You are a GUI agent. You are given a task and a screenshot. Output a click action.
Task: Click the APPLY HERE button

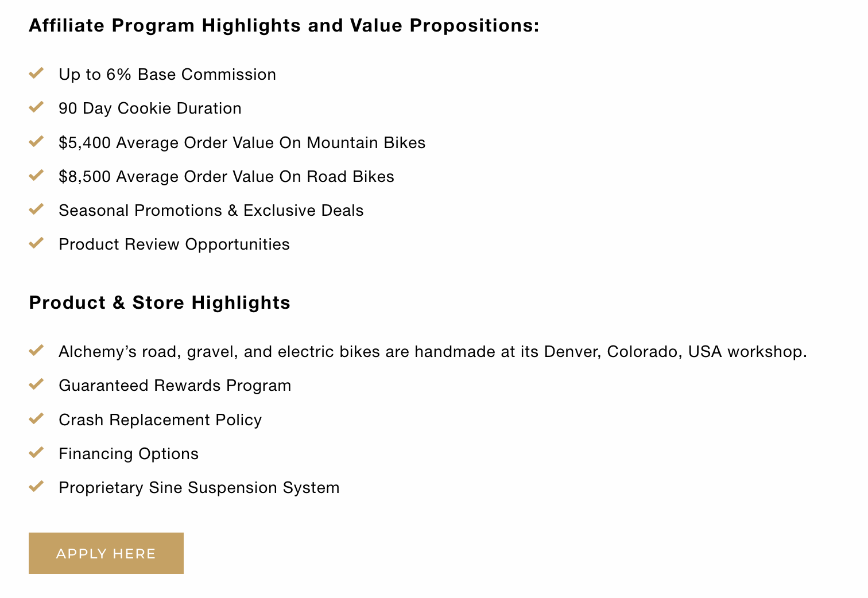[106, 553]
